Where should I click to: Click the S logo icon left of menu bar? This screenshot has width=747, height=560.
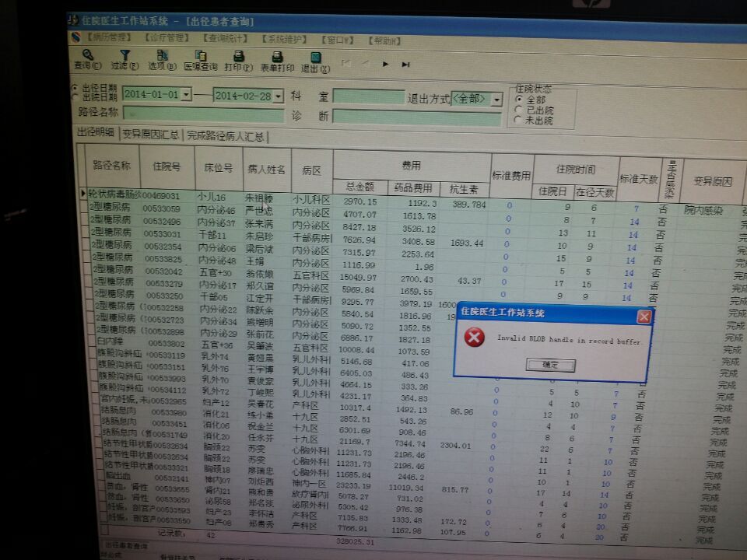pos(75,37)
